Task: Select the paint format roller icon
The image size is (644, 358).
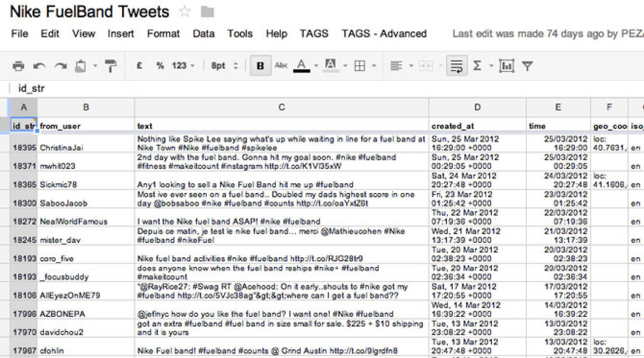Action: pyautogui.click(x=110, y=66)
